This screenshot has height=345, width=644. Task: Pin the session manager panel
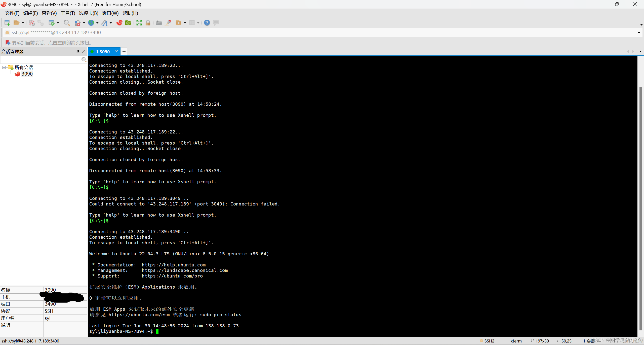click(78, 51)
